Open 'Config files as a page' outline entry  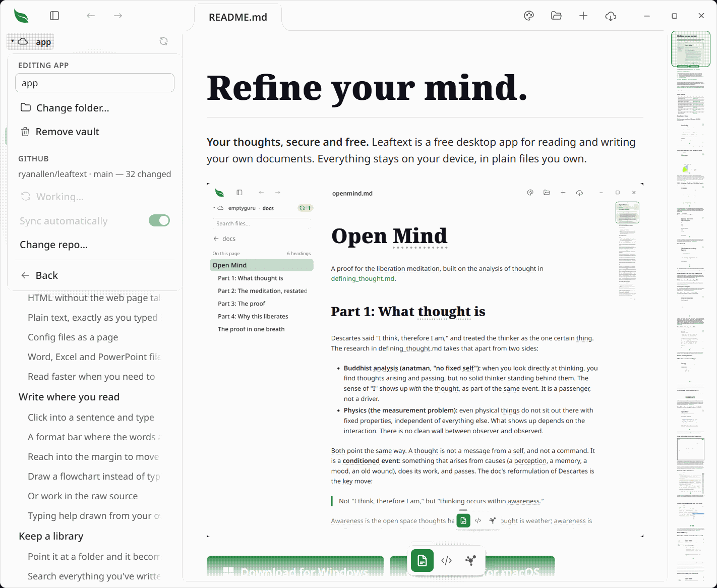(x=73, y=337)
